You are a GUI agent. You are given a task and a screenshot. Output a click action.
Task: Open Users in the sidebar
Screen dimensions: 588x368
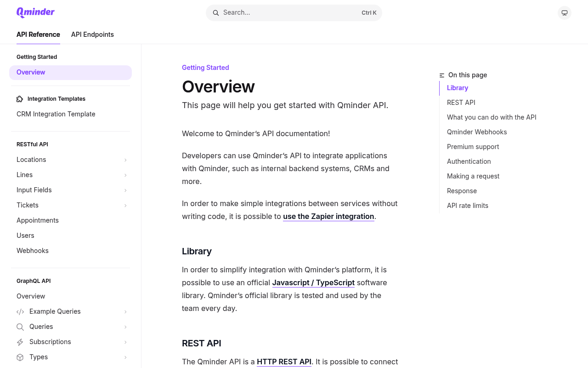coord(70,236)
